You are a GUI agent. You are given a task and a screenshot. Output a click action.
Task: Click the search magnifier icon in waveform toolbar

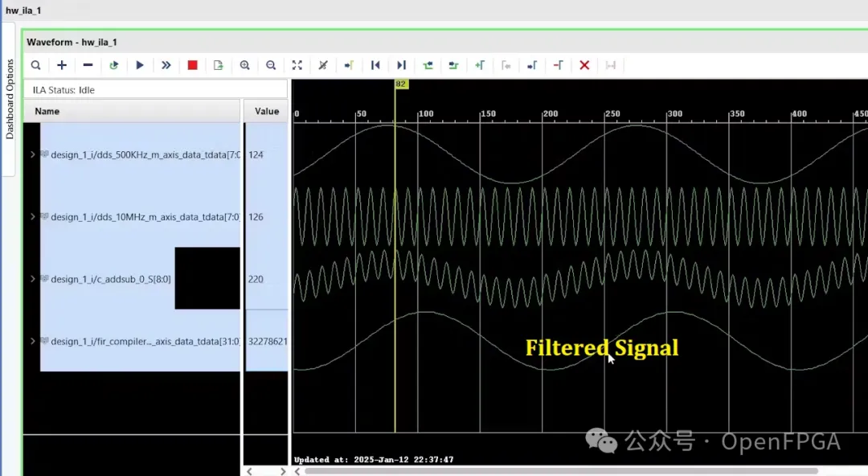pyautogui.click(x=35, y=65)
